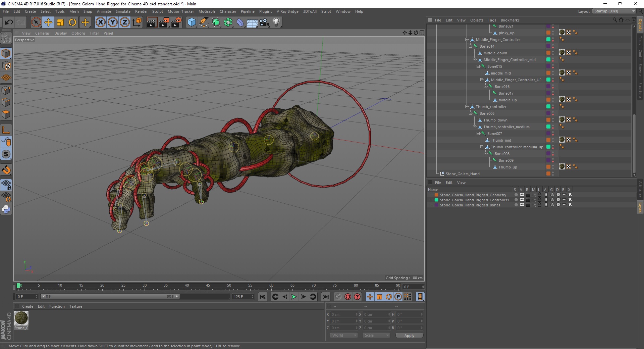Image resolution: width=644 pixels, height=349 pixels.
Task: Activate the Rotate tool in toolbar
Action: pos(72,22)
